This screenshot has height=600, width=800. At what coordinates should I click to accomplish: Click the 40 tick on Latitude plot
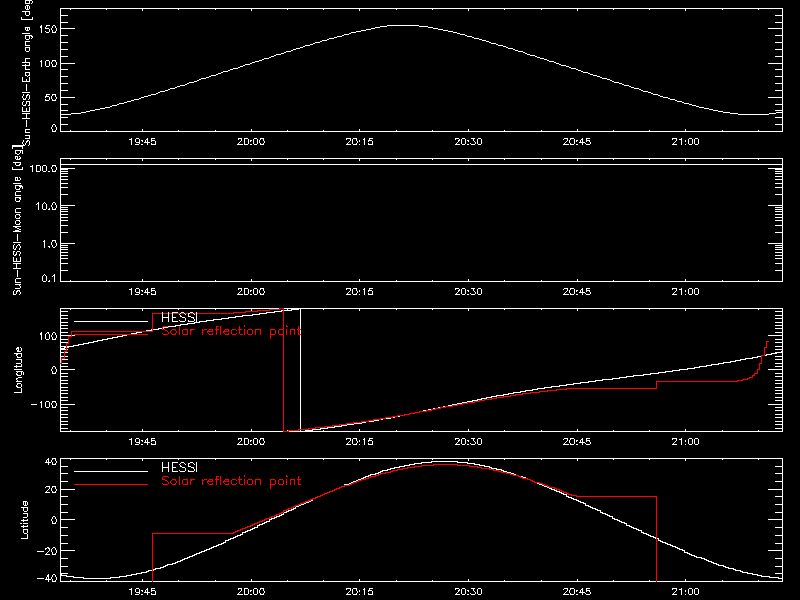tap(51, 462)
